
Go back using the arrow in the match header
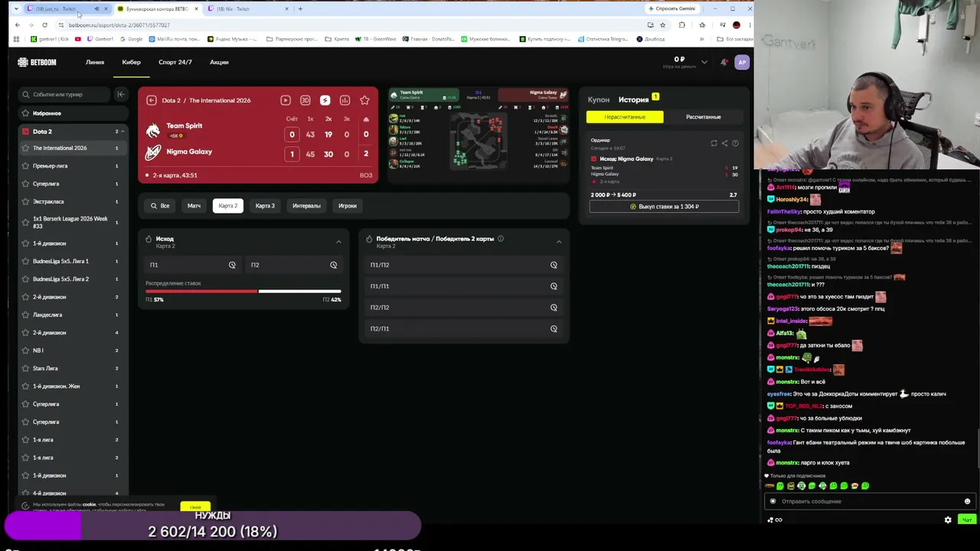click(x=152, y=100)
